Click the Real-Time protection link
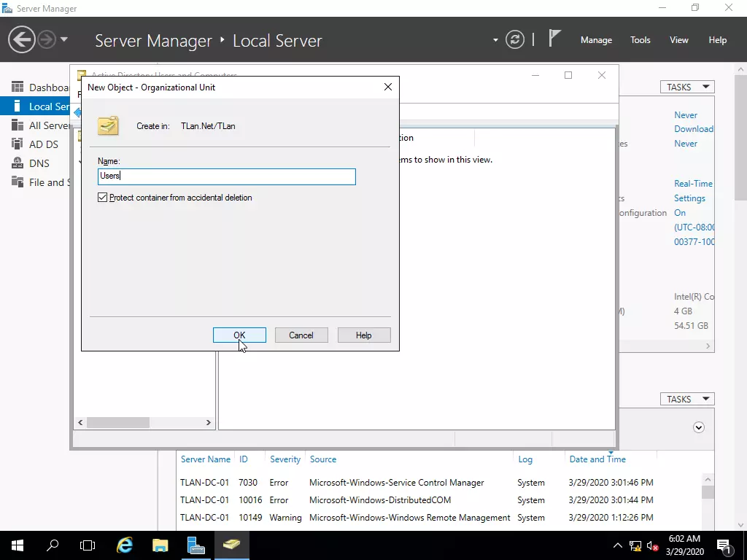The width and height of the screenshot is (747, 560). point(694,183)
